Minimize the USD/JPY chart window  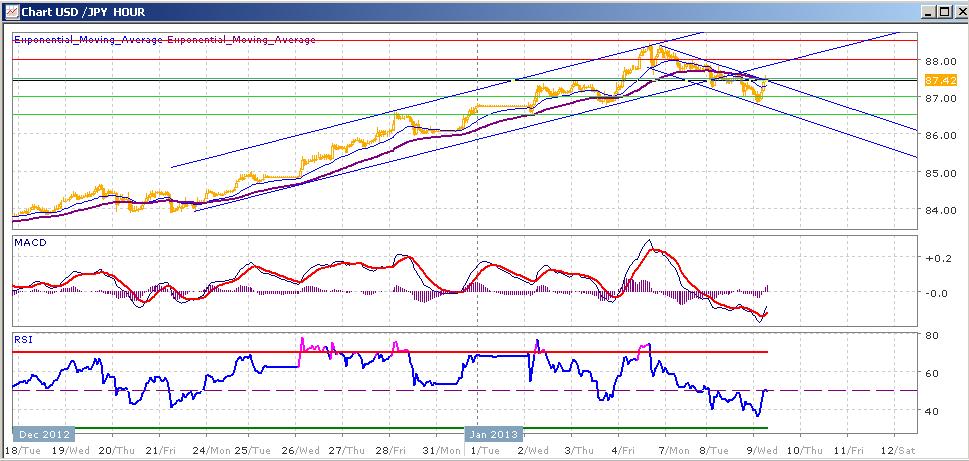click(x=928, y=11)
